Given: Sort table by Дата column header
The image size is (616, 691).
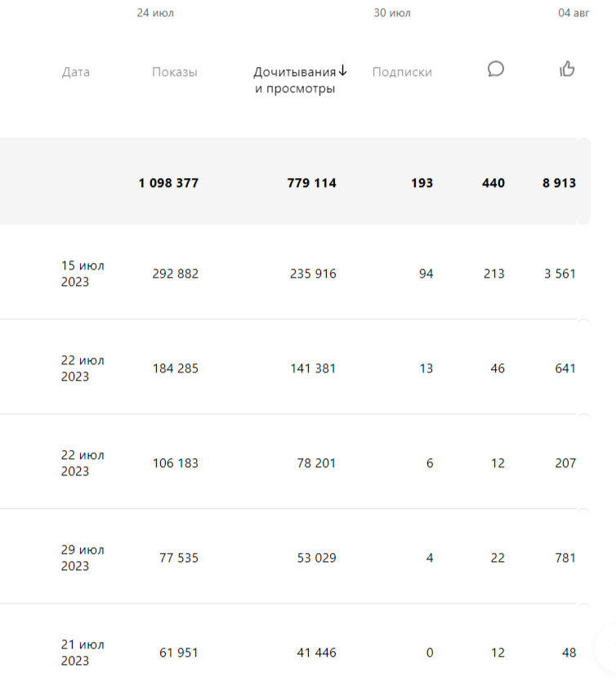Looking at the screenshot, I should [76, 72].
